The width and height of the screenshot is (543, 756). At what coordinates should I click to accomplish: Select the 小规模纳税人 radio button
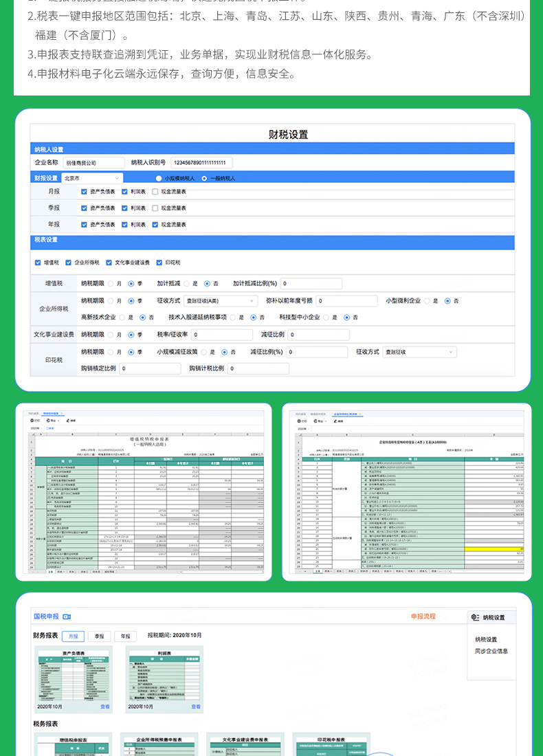159,179
